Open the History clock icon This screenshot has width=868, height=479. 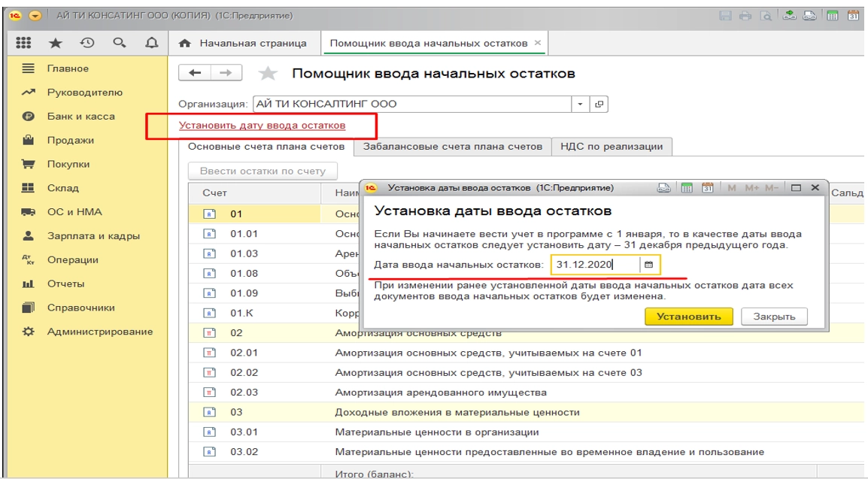tap(87, 43)
